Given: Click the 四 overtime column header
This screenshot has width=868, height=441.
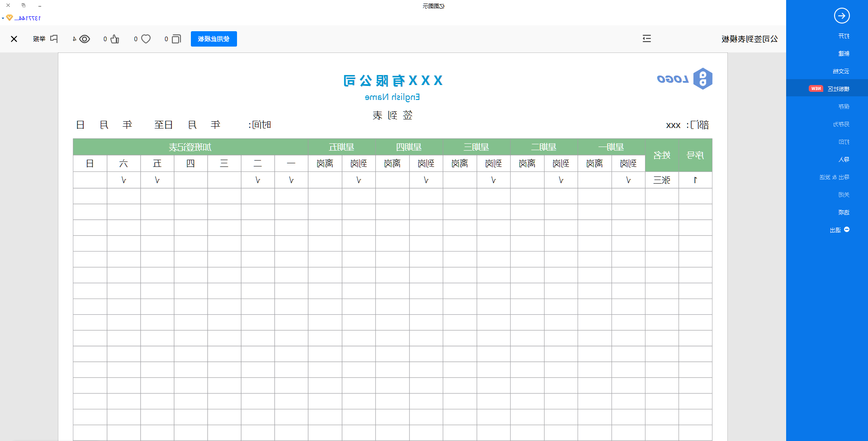Looking at the screenshot, I should (190, 164).
